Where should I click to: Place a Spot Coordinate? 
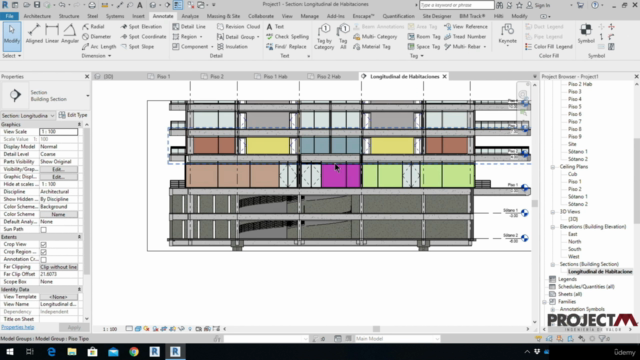click(x=143, y=36)
